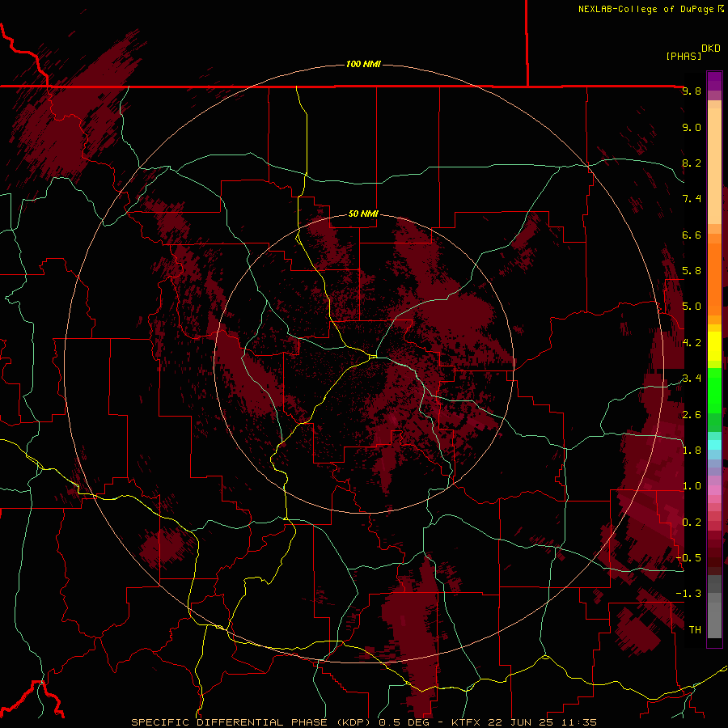Viewport: 728px width, 728px height.
Task: Click the 3.4 legend value
Action: 692,379
